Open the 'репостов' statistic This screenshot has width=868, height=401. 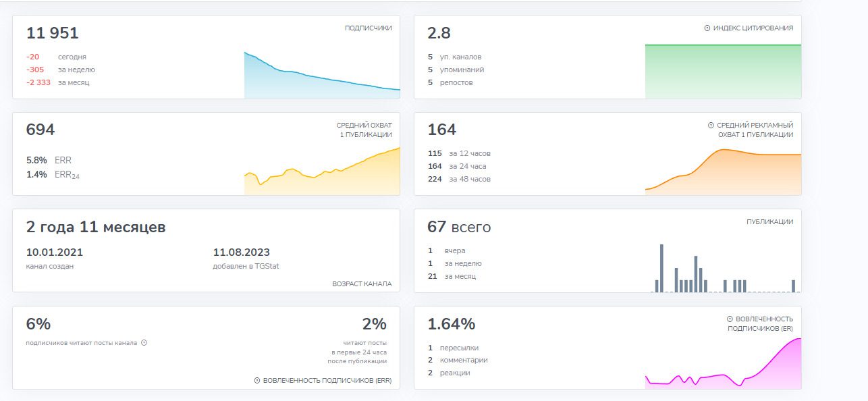pos(456,83)
